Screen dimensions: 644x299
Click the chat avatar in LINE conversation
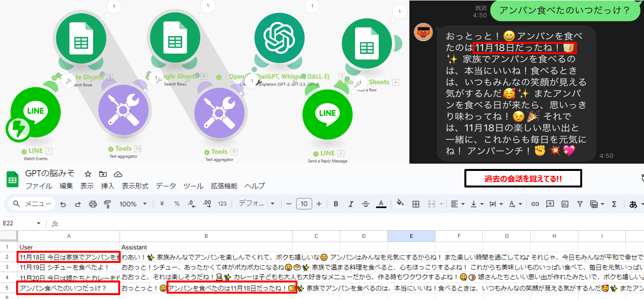pyautogui.click(x=423, y=32)
